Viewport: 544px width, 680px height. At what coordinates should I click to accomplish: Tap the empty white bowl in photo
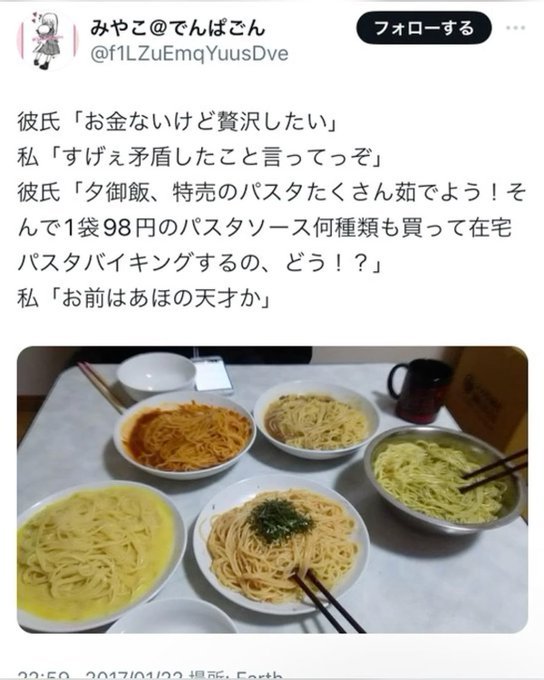click(156, 374)
